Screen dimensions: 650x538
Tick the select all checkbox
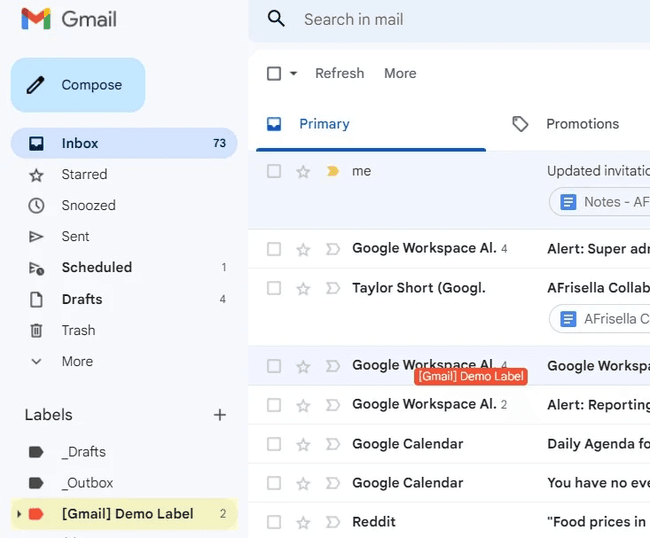tap(274, 74)
